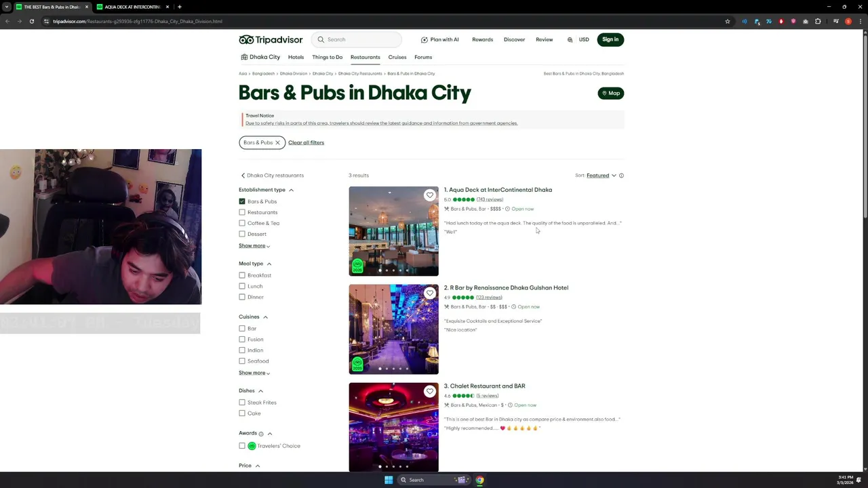Click the info icon beside Awards
The height and width of the screenshot is (488, 868).
pyautogui.click(x=261, y=434)
